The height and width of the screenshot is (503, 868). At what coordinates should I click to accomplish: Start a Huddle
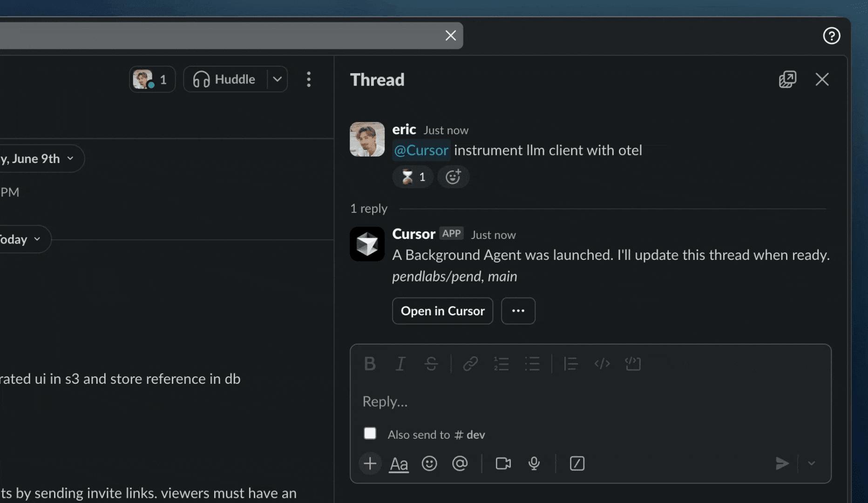click(x=224, y=79)
